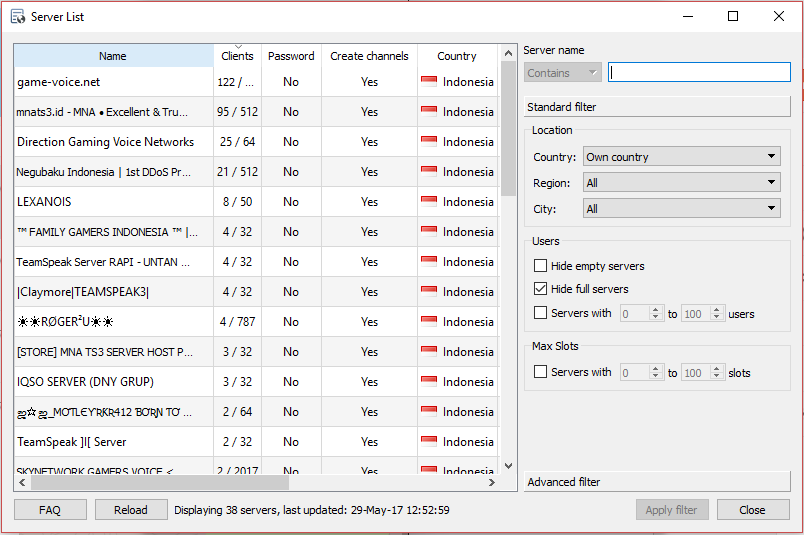Click the Reload button
The height and width of the screenshot is (535, 804).
131,510
